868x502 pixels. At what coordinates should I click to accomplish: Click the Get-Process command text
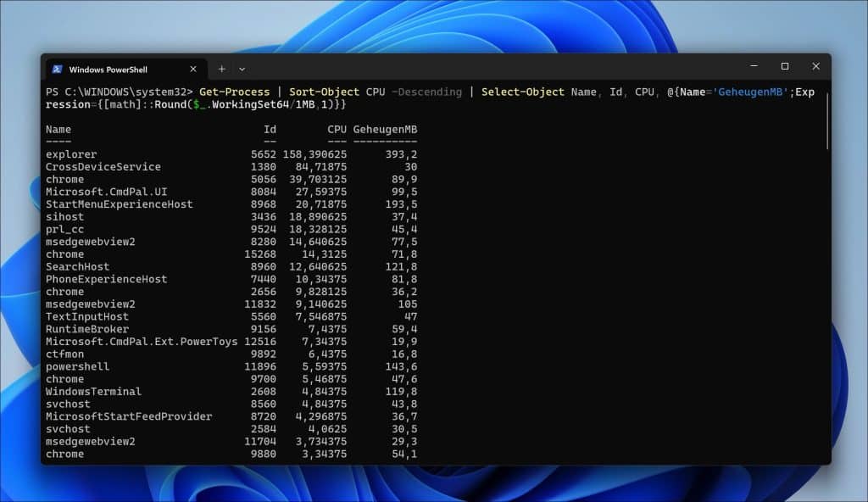235,92
